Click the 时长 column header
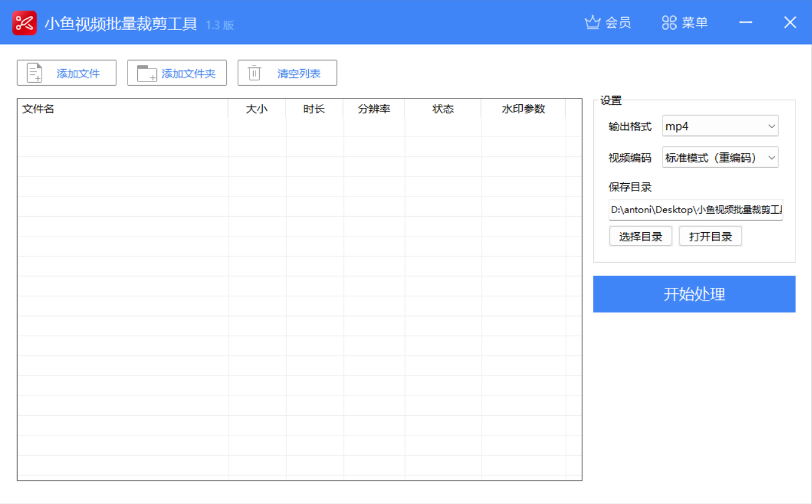Image resolution: width=812 pixels, height=504 pixels. pyautogui.click(x=314, y=108)
